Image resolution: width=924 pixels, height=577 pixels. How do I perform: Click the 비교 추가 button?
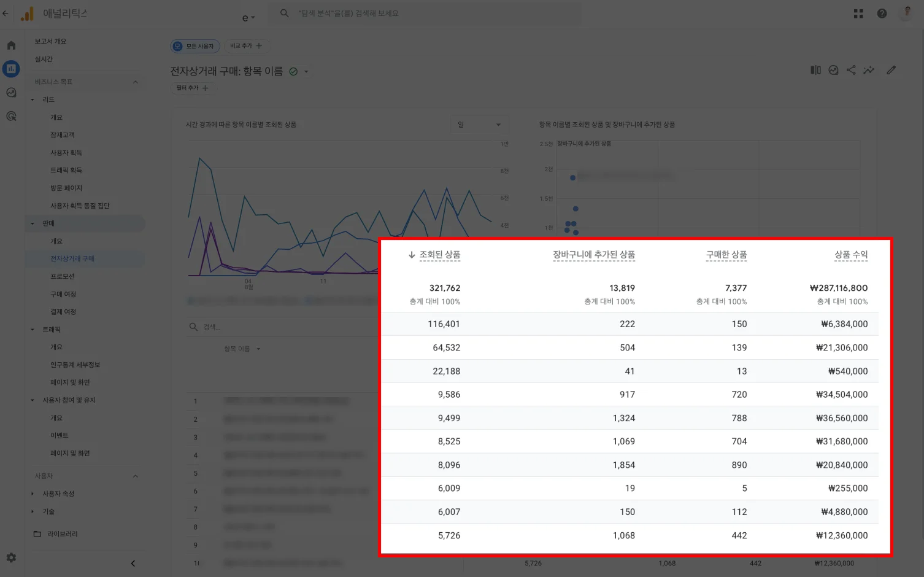click(247, 45)
